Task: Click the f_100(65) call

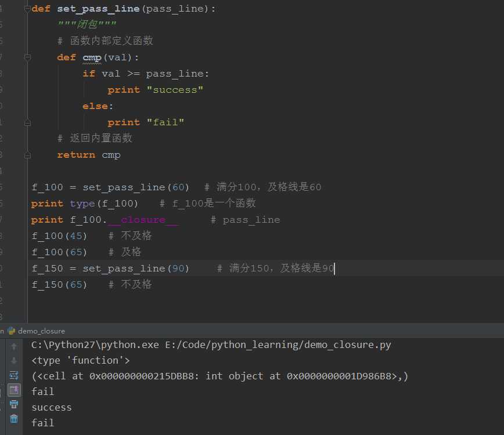Action: point(59,252)
